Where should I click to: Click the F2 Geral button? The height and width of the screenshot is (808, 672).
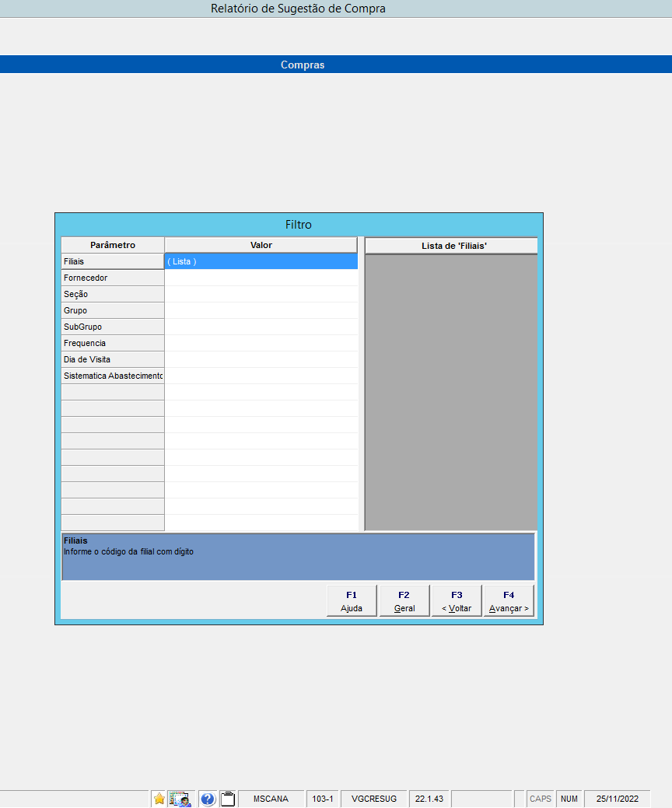[x=404, y=601]
